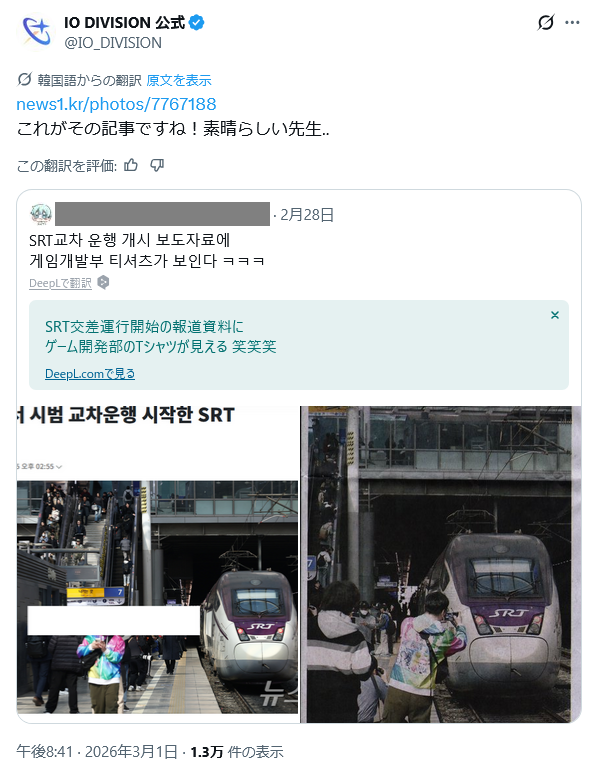Click the quoted tweet author avatar

tap(41, 214)
